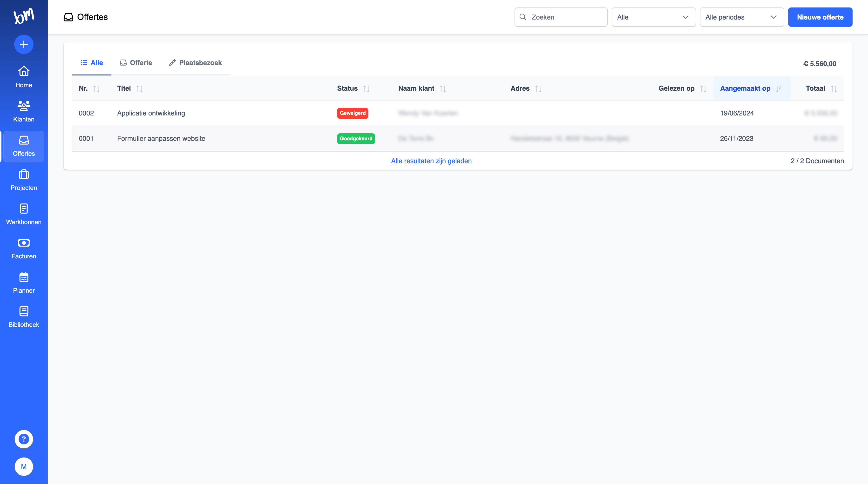868x484 pixels.
Task: Open the Planner calendar
Action: [x=24, y=282]
